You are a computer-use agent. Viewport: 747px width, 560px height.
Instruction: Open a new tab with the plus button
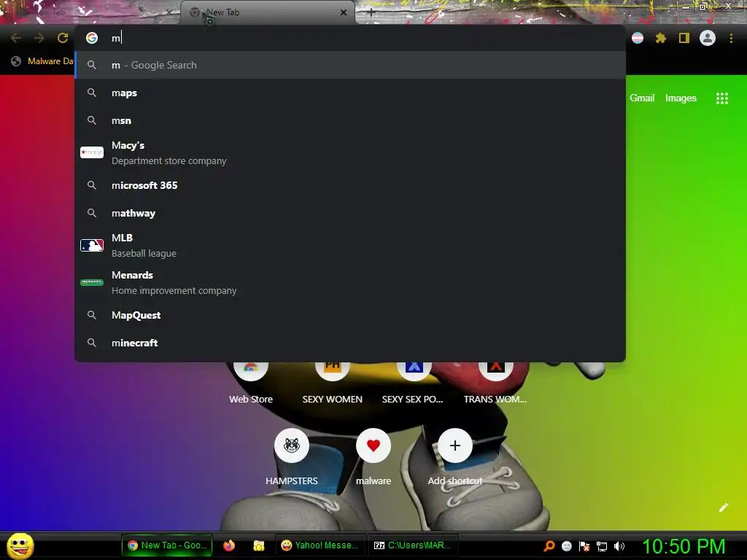pyautogui.click(x=371, y=12)
